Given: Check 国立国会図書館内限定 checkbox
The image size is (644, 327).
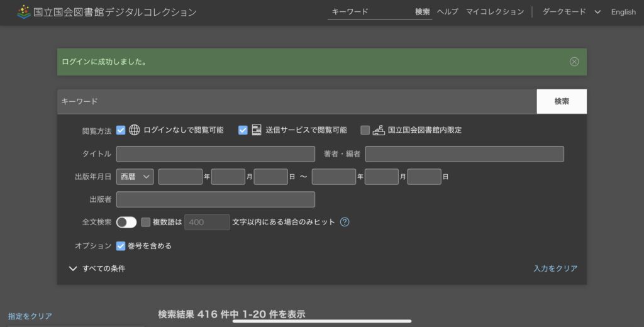Looking at the screenshot, I should (365, 130).
